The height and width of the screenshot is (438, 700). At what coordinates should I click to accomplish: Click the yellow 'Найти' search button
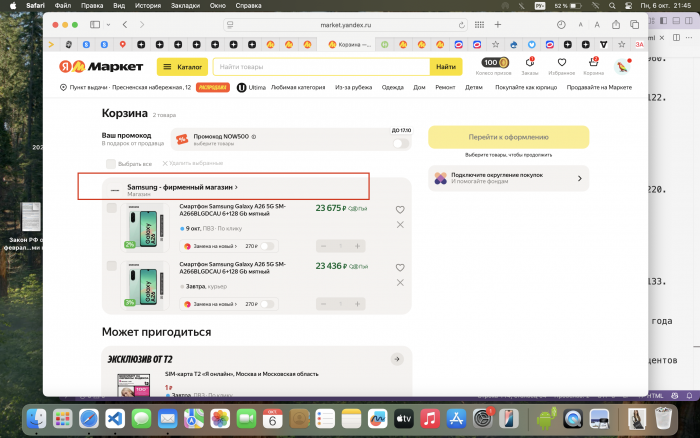tap(445, 67)
